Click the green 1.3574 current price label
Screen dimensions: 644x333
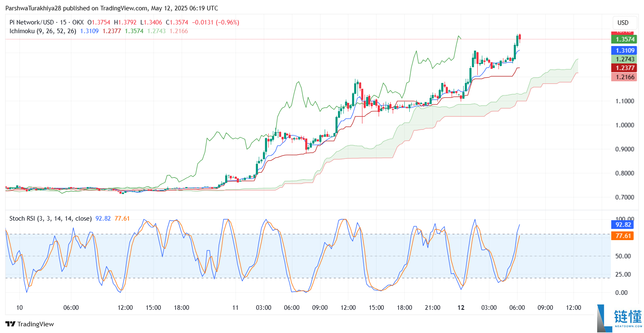click(x=625, y=39)
